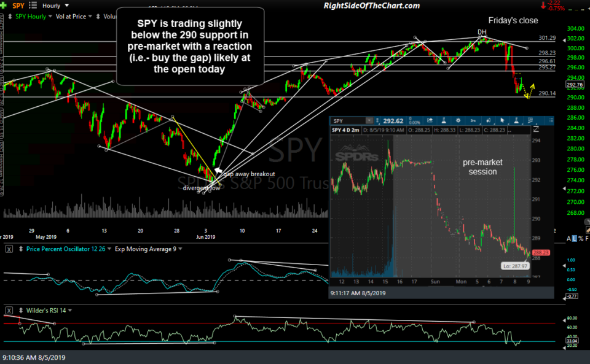
Task: Close the Price Percent Oscillator panel with its X button
Action: 8,249
